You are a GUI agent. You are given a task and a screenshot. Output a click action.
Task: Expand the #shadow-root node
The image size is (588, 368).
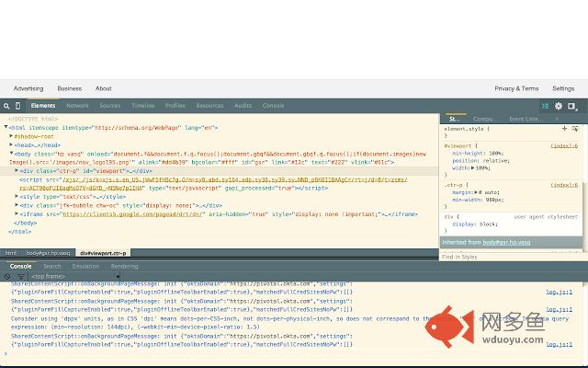pyautogui.click(x=11, y=136)
